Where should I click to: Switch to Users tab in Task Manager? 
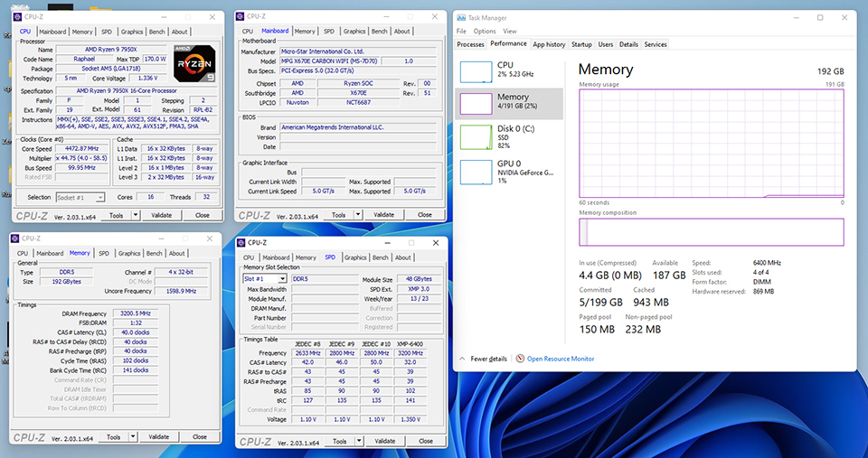[x=606, y=44]
